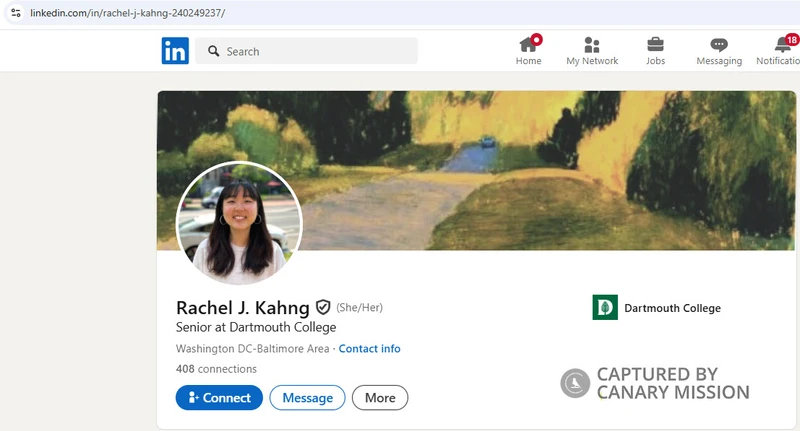Open the circular profile photo
This screenshot has height=431, width=800.
239,223
